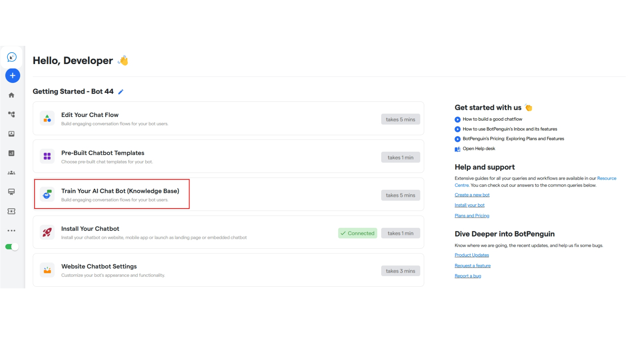Click the Open Help desk text
The image size is (629, 364).
pyautogui.click(x=479, y=149)
